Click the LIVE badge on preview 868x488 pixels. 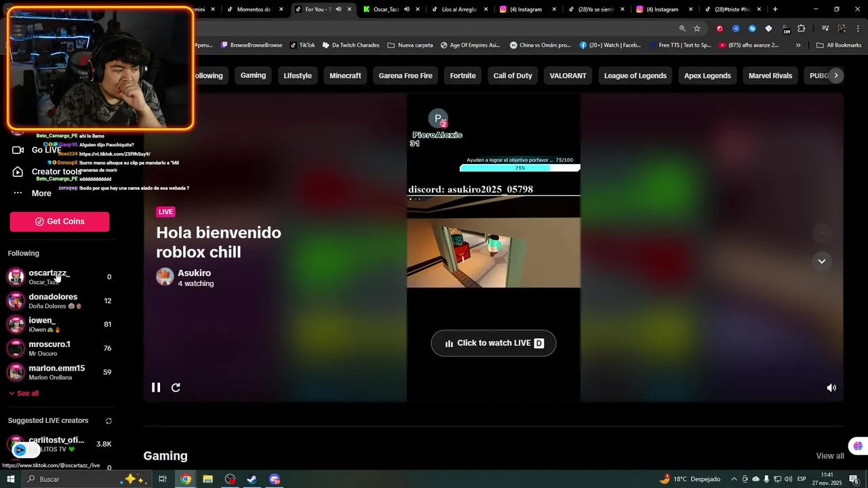pyautogui.click(x=166, y=212)
